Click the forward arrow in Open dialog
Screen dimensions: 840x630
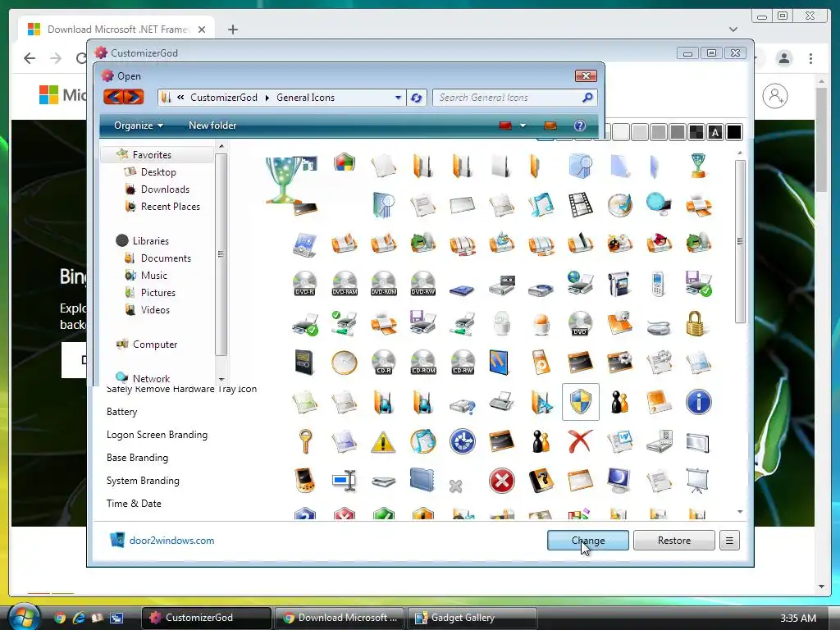pos(134,97)
